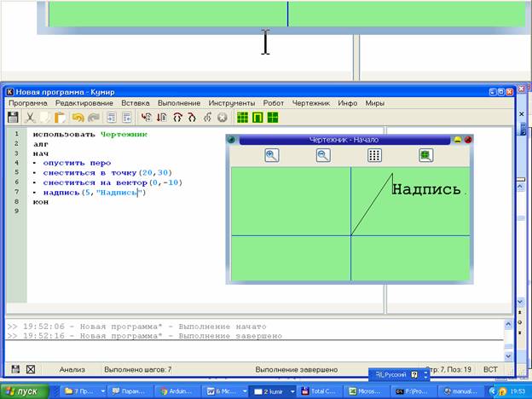532x399 pixels.
Task: Click code line 'опустить перо'
Action: pos(77,163)
